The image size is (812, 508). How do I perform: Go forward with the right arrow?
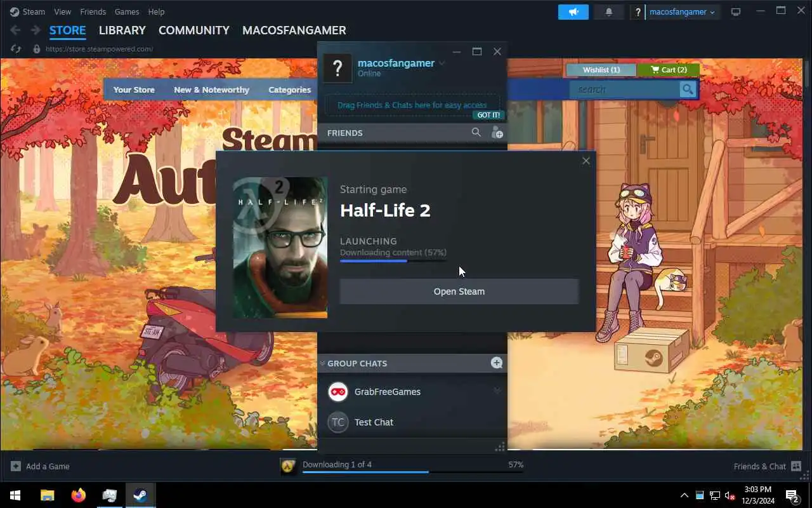point(36,30)
